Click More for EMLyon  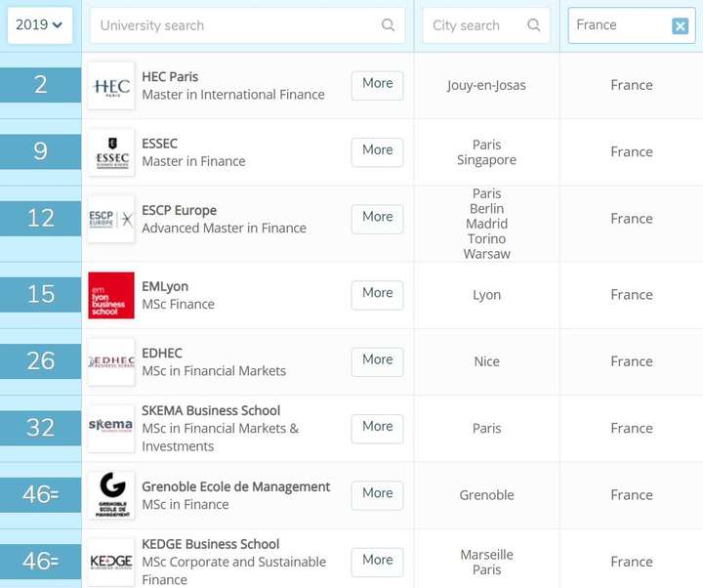378,295
